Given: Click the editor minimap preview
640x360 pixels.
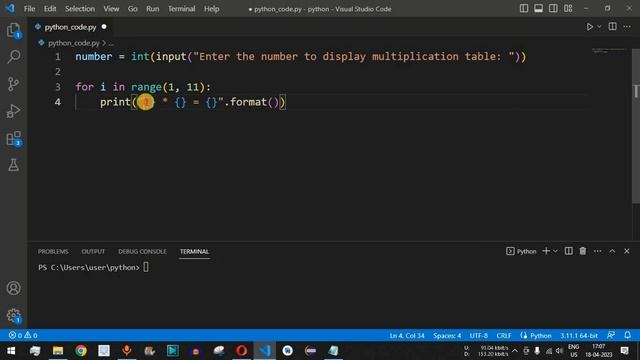Looking at the screenshot, I should [609, 51].
